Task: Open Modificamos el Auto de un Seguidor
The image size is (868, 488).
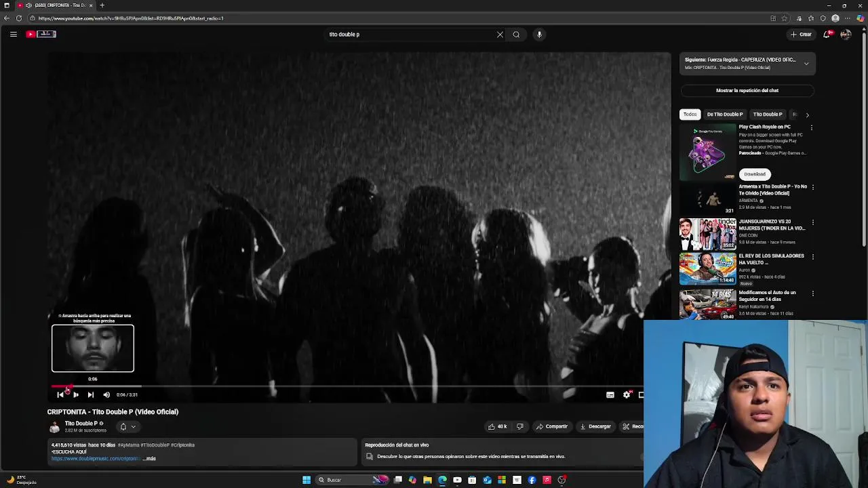Action: [x=707, y=304]
